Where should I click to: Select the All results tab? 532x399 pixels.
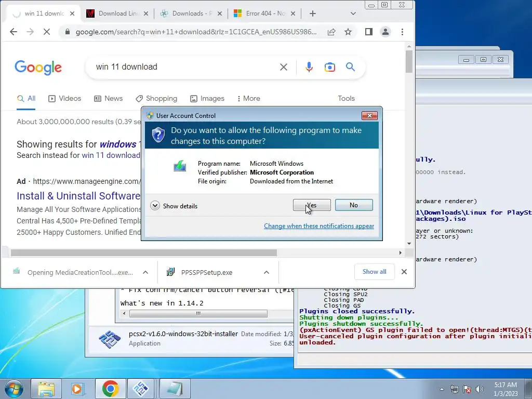coord(26,98)
